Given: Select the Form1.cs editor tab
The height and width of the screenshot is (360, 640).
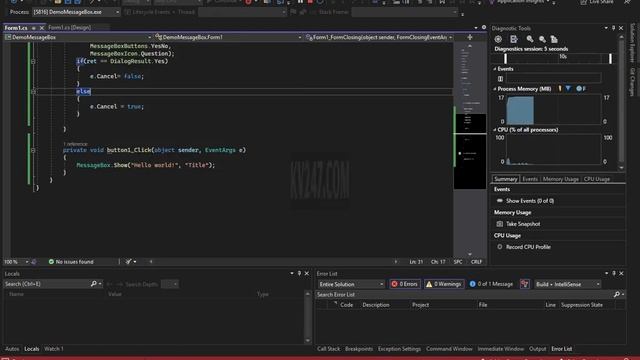Looking at the screenshot, I should pos(16,28).
